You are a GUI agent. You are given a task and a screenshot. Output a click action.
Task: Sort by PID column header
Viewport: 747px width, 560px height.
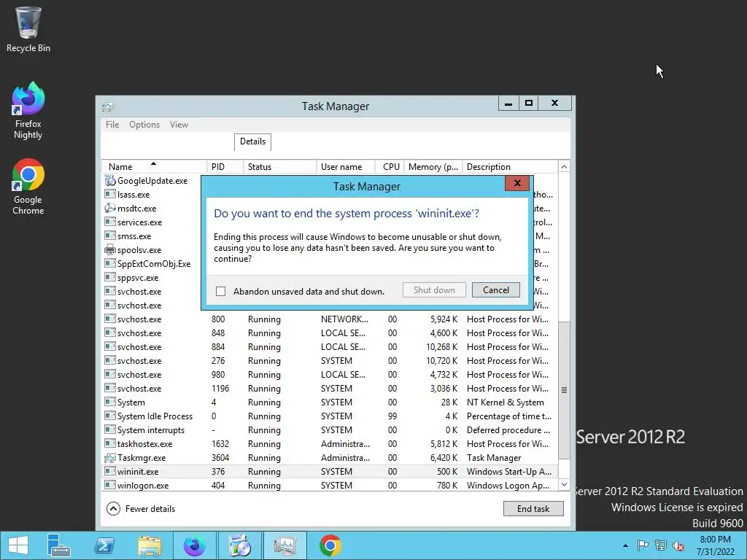pyautogui.click(x=225, y=167)
